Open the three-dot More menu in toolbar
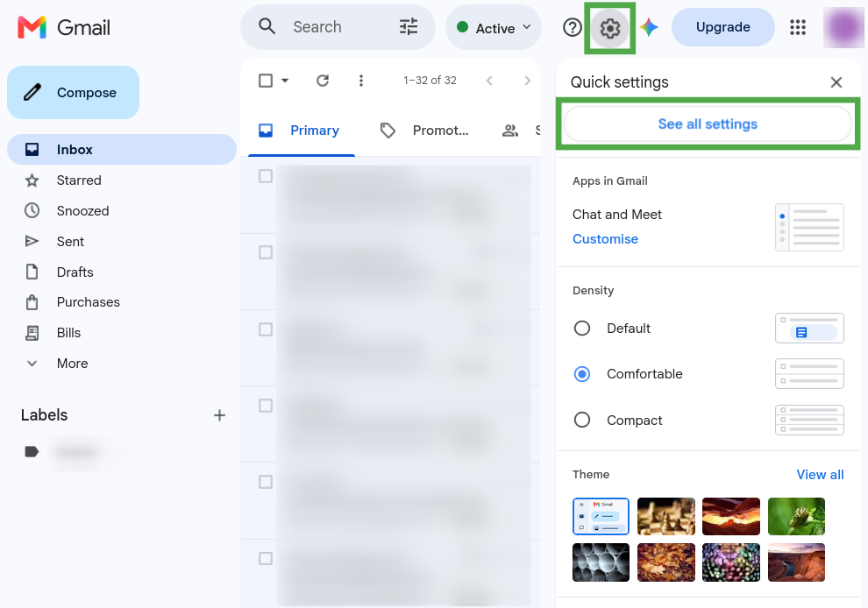 click(x=361, y=81)
